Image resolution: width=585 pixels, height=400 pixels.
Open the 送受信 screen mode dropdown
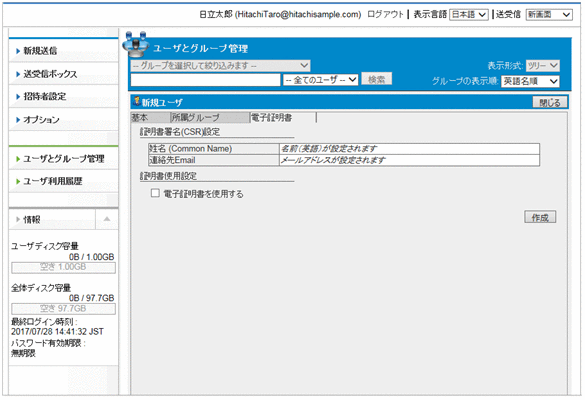click(x=549, y=15)
